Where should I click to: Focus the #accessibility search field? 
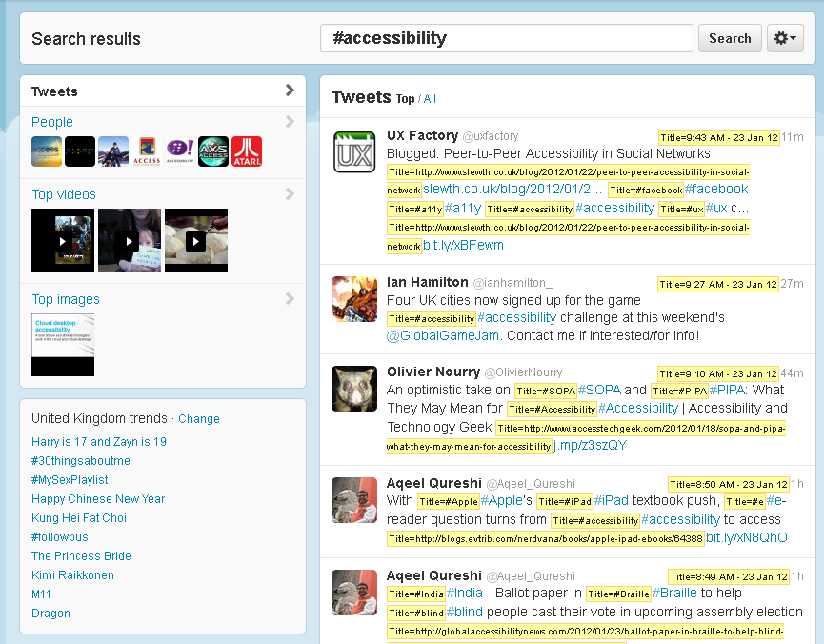coord(506,38)
